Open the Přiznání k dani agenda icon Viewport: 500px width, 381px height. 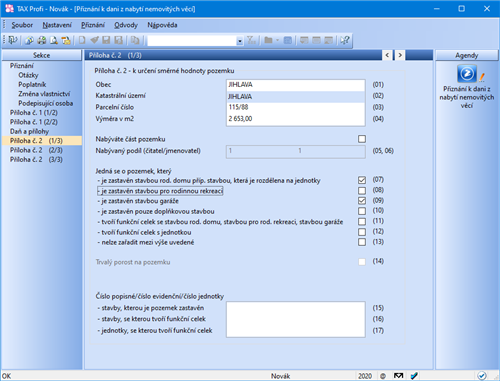(467, 74)
